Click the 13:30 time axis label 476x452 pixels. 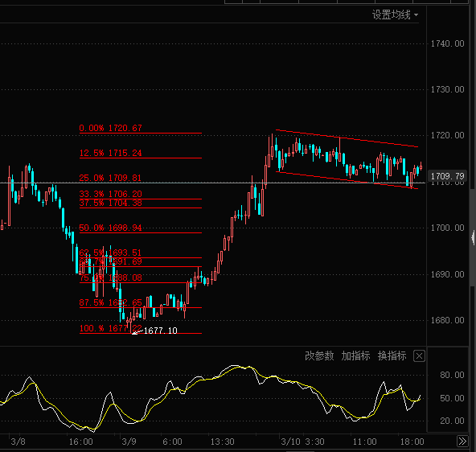pos(223,442)
